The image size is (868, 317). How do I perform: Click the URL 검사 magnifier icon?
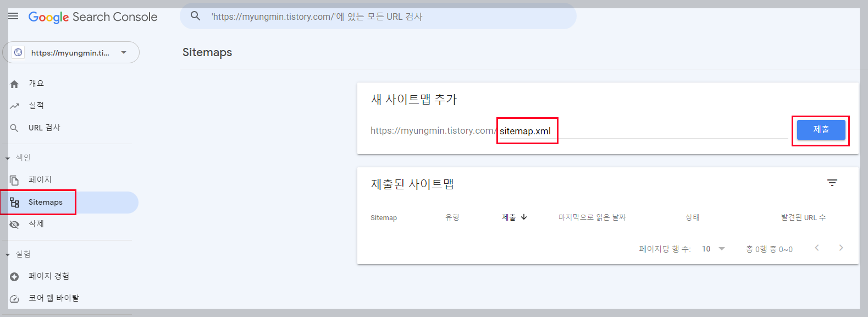coord(14,128)
